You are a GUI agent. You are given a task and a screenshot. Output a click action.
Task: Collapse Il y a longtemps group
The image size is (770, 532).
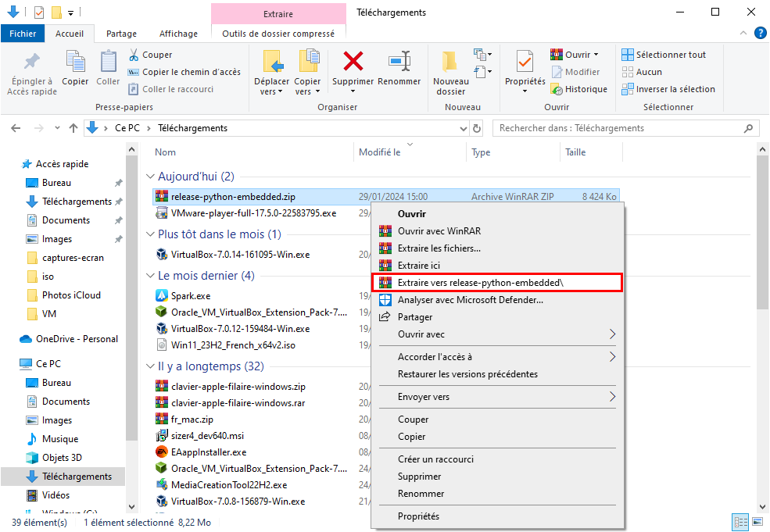(150, 366)
